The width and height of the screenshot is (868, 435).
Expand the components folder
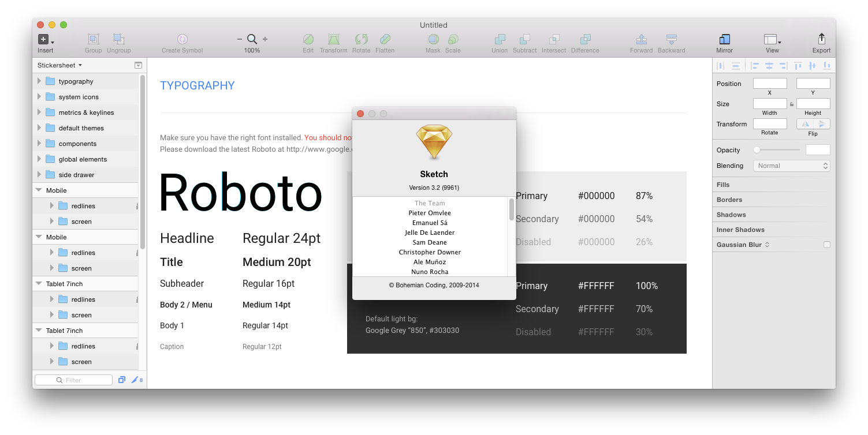[39, 144]
